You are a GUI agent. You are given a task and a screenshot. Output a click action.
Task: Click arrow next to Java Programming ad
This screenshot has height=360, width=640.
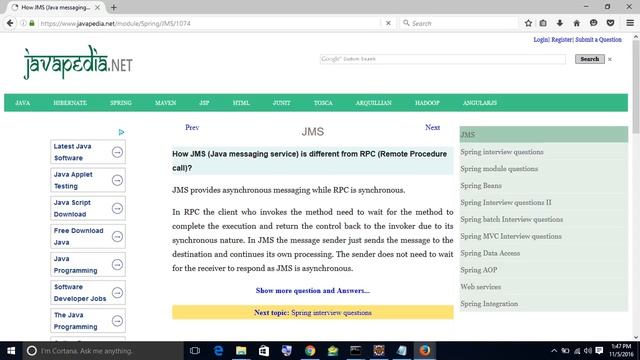pos(117,265)
